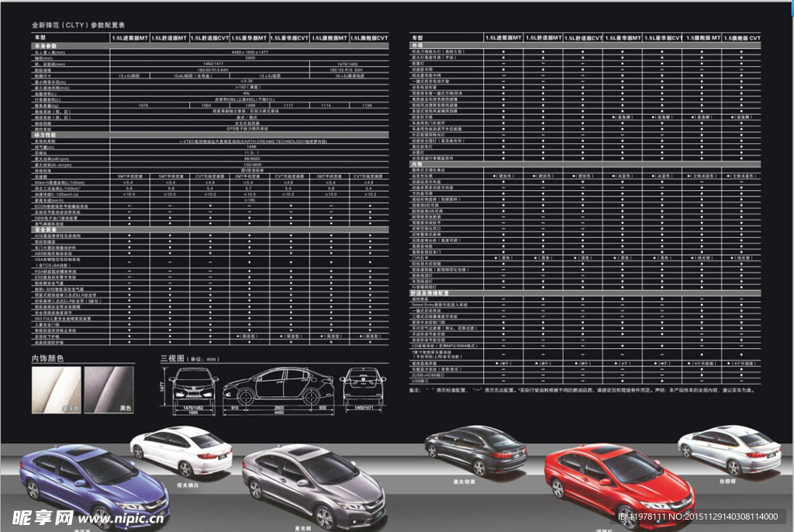Screen dimensions: 794x532
Task: Click the title 全新锋范（CLTY）参数配置表
Action: (78, 25)
